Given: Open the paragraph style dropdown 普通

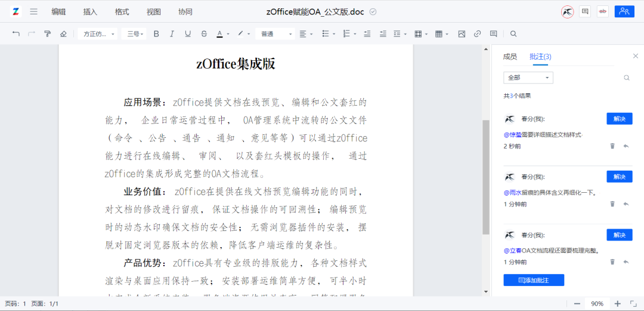Looking at the screenshot, I should [275, 34].
